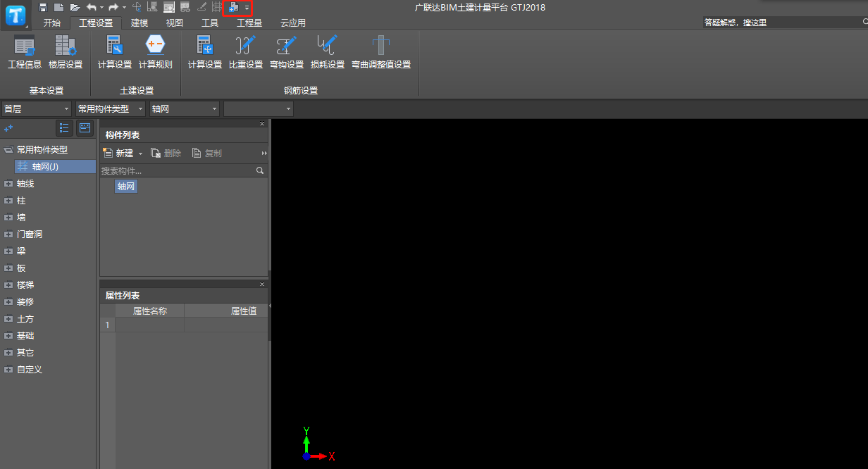Viewport: 868px width, 469px height.
Task: Click the component search magnifier icon
Action: (260, 170)
